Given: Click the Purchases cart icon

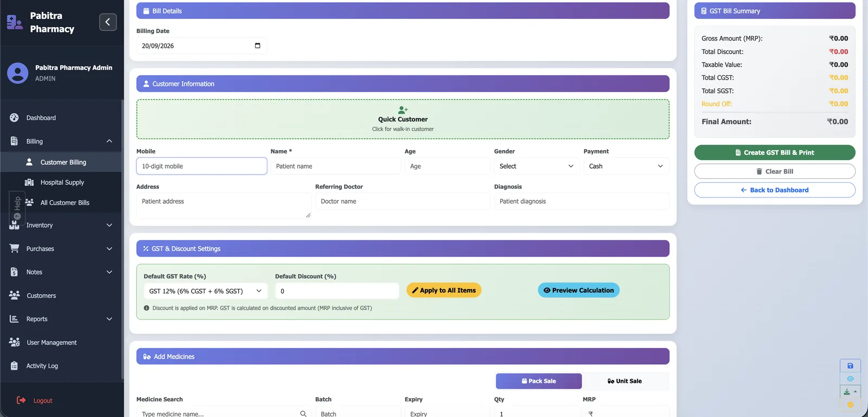Looking at the screenshot, I should (x=14, y=248).
